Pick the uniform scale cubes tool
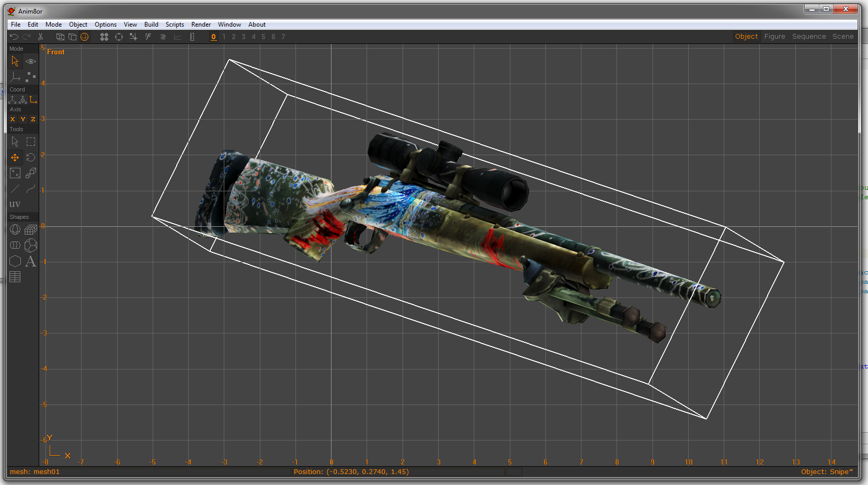The image size is (868, 485). tap(31, 173)
